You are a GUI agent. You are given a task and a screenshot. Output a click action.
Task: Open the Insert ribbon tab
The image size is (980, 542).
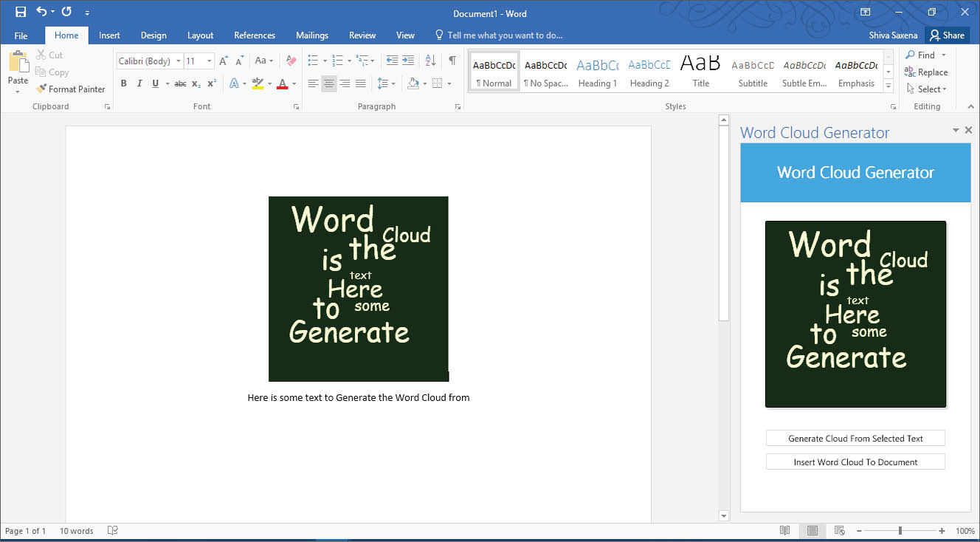(109, 35)
